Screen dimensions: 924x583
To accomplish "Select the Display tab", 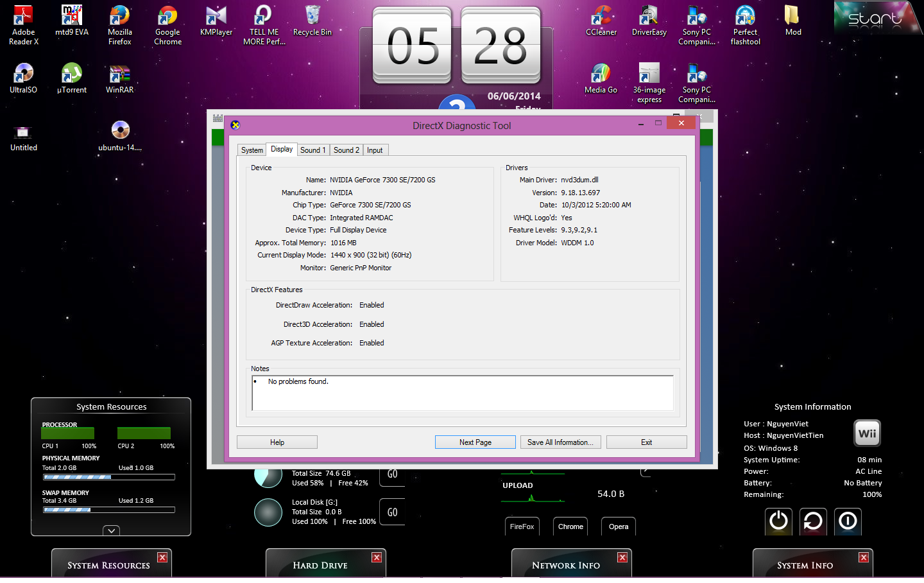I will coord(282,149).
